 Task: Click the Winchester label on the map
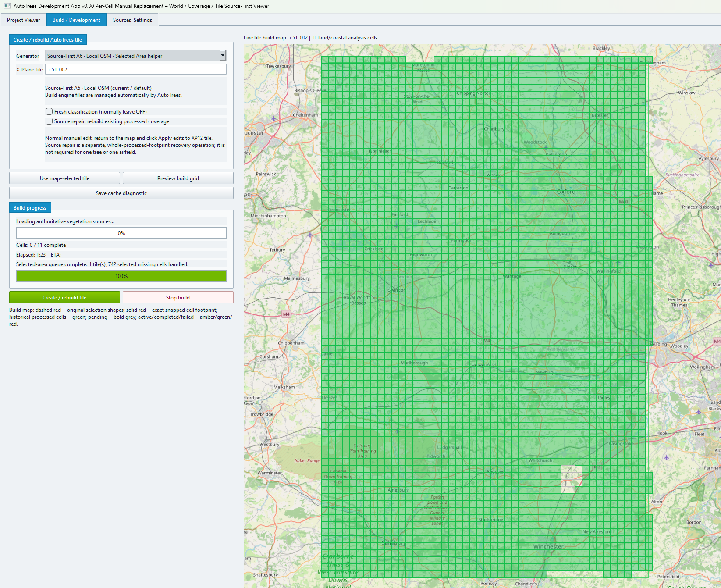548,546
